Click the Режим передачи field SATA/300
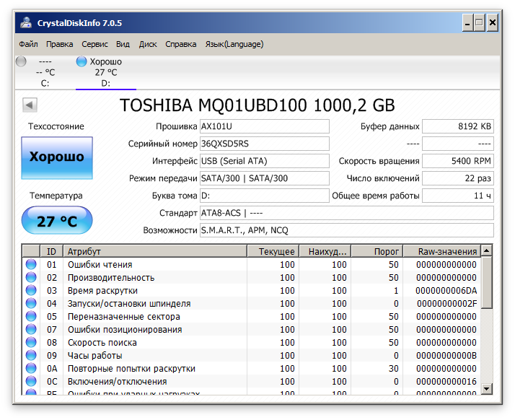The height and width of the screenshot is (420, 515). [x=265, y=178]
